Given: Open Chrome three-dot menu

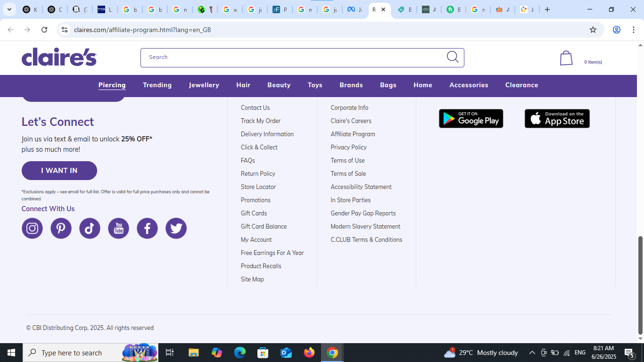Looking at the screenshot, I should [x=633, y=30].
